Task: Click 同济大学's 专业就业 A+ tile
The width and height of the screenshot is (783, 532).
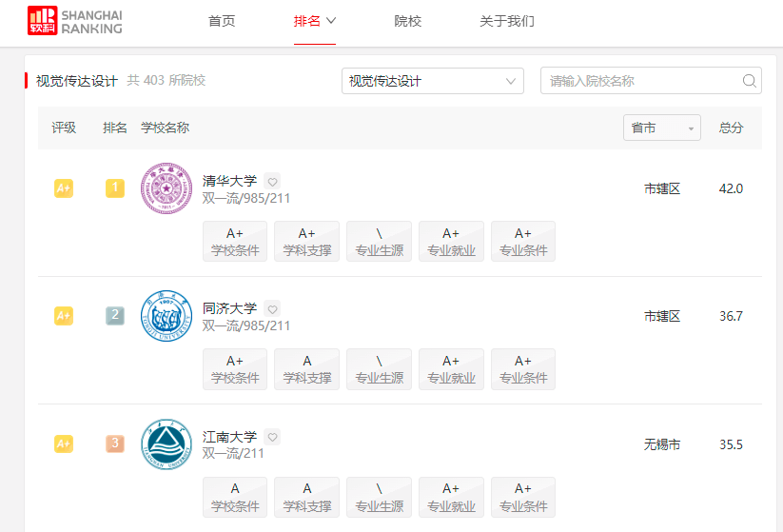Action: [451, 369]
